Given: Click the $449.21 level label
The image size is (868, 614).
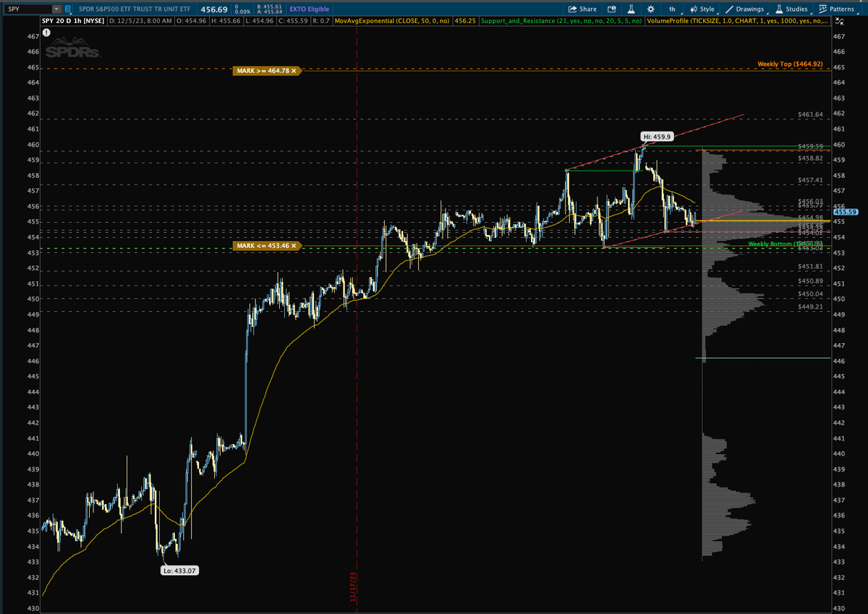Looking at the screenshot, I should pos(811,307).
